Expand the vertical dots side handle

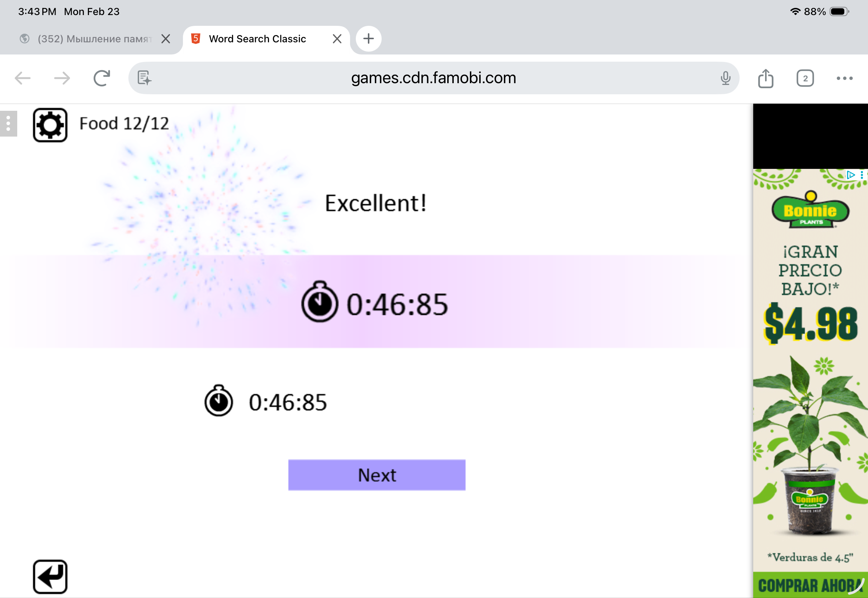(8, 124)
